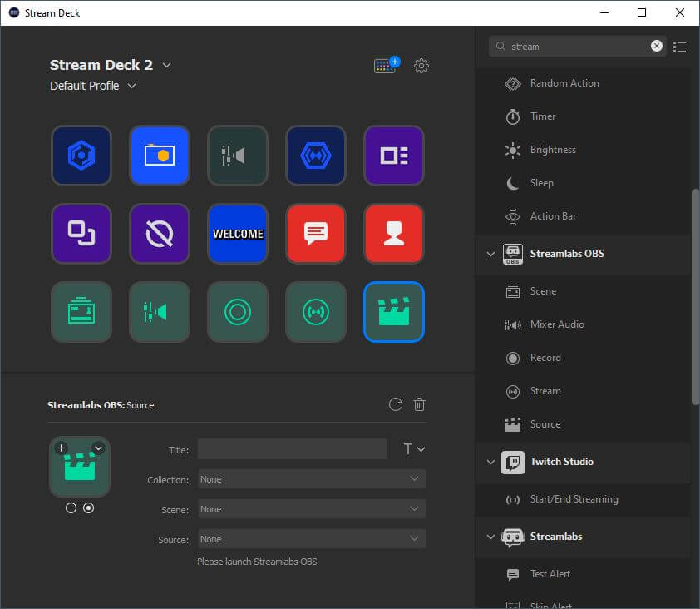Open the Source dropdown in properties
The image size is (700, 609).
click(312, 539)
